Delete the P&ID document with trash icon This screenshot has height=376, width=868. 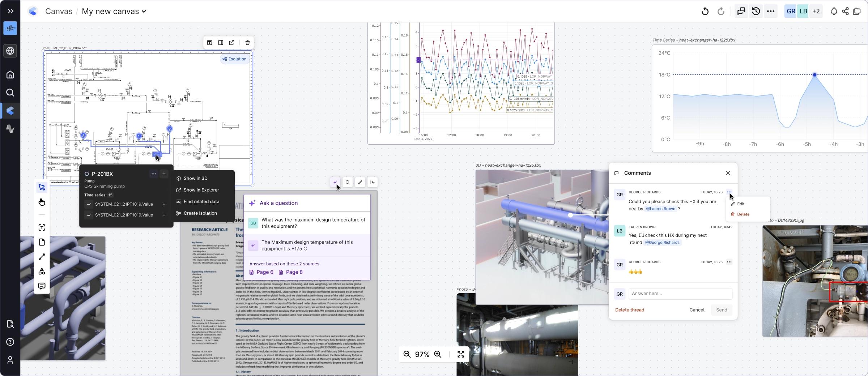(247, 43)
